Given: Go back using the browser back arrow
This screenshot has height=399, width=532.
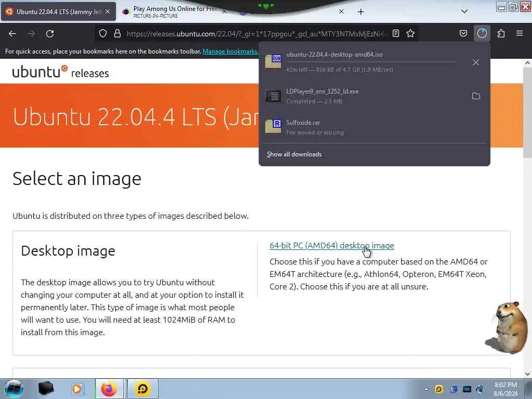Looking at the screenshot, I should (12, 34).
